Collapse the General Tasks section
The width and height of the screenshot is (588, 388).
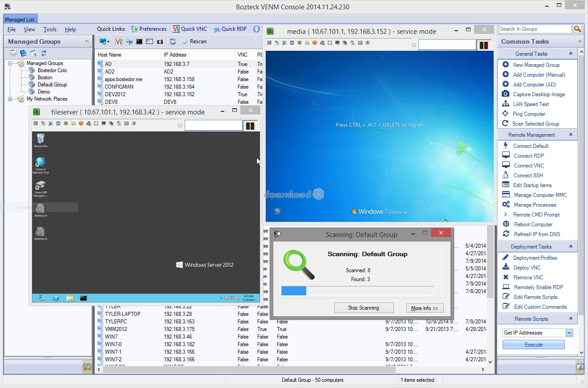tap(571, 53)
